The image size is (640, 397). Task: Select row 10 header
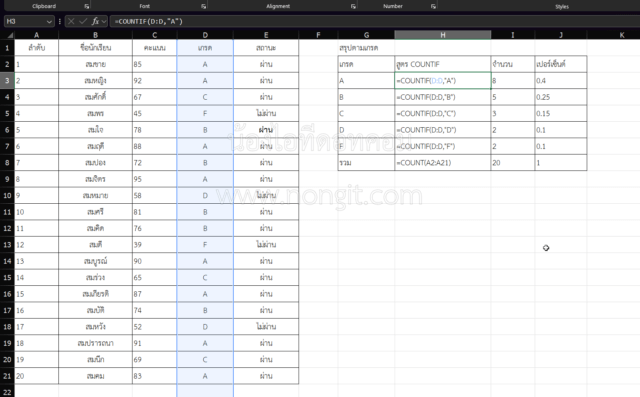click(x=7, y=195)
